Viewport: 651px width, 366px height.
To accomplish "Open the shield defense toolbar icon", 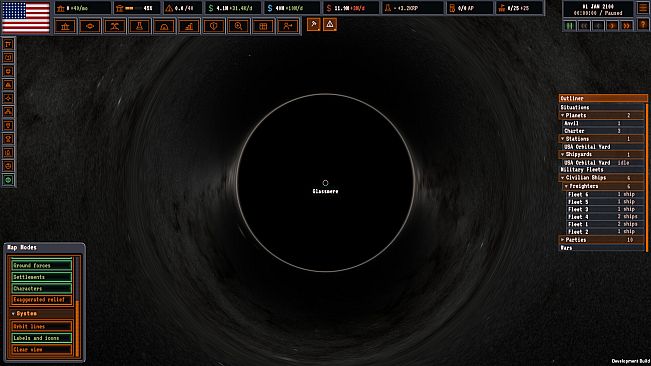I will tap(213, 26).
